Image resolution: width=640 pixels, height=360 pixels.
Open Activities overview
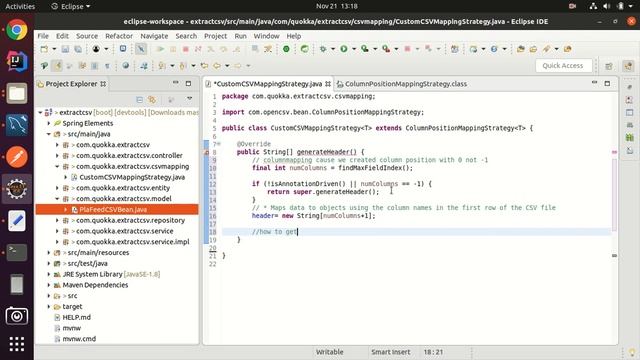[20, 6]
